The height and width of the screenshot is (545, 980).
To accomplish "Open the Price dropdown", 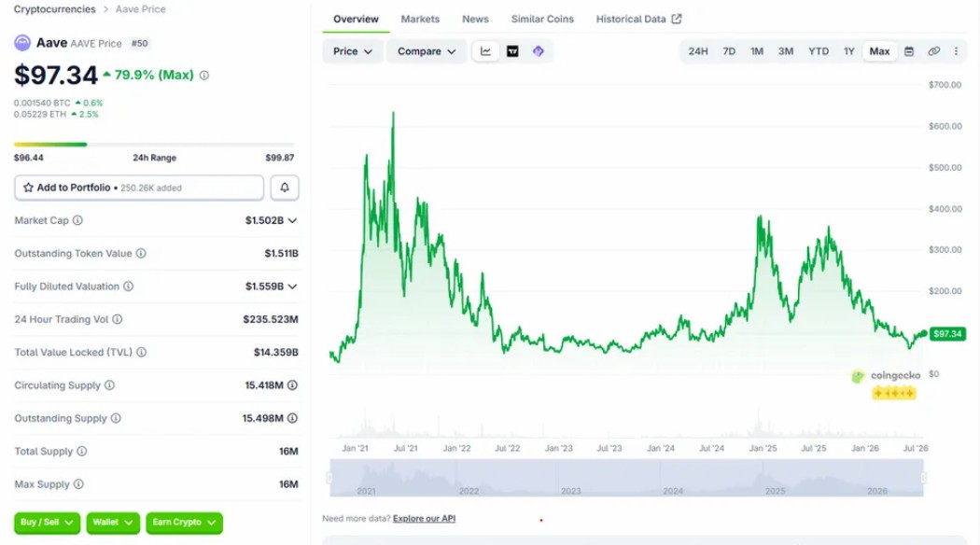I will pyautogui.click(x=353, y=51).
